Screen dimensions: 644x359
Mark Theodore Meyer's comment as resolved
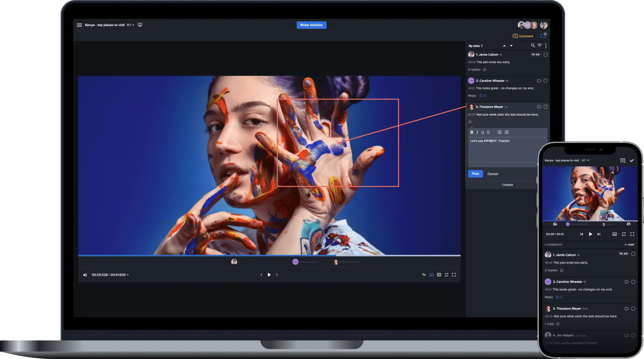pyautogui.click(x=546, y=107)
